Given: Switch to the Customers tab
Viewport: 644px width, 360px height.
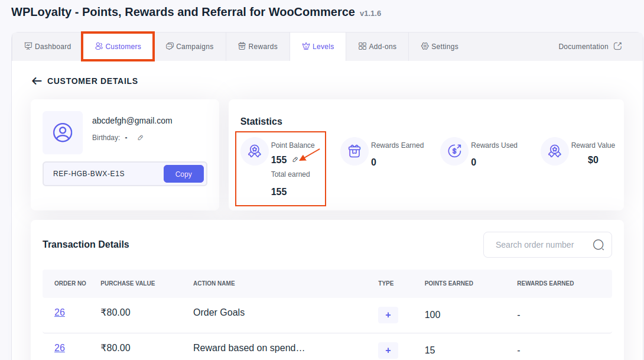Looking at the screenshot, I should click(x=118, y=47).
